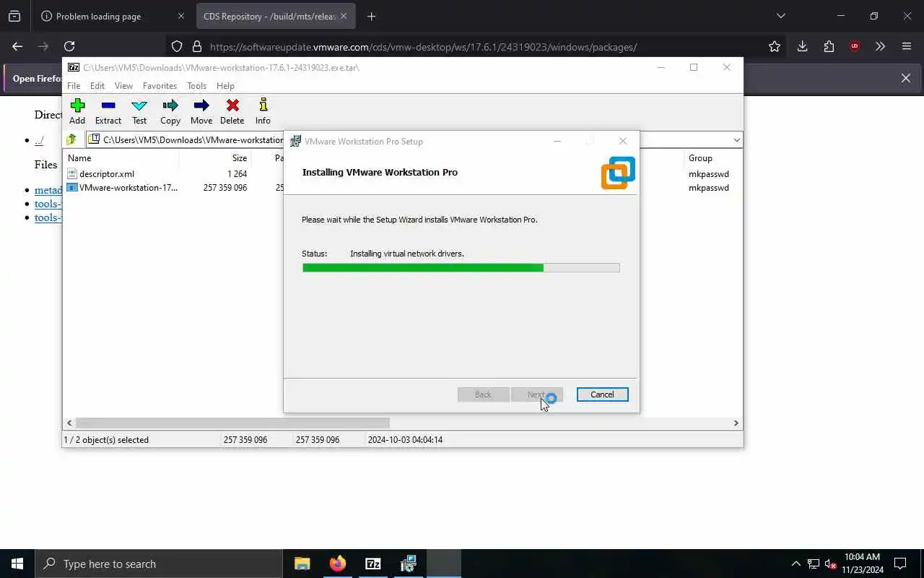The image size is (924, 578).
Task: Click the tracking protection shield icon
Action: point(177,47)
